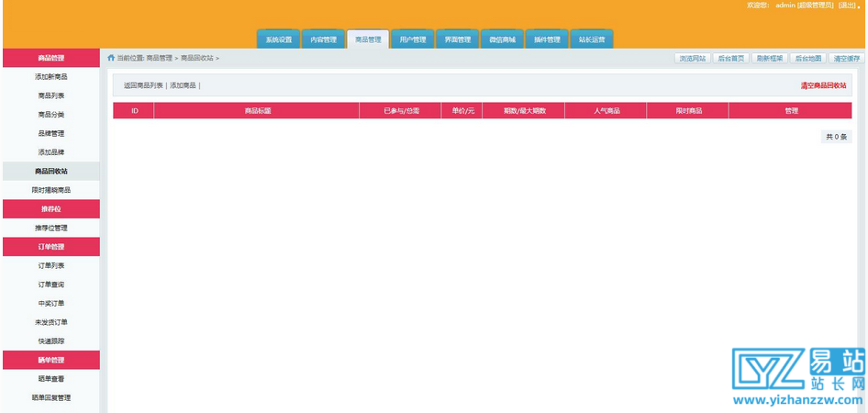Click the 已参与/总需 column header

[x=401, y=111]
